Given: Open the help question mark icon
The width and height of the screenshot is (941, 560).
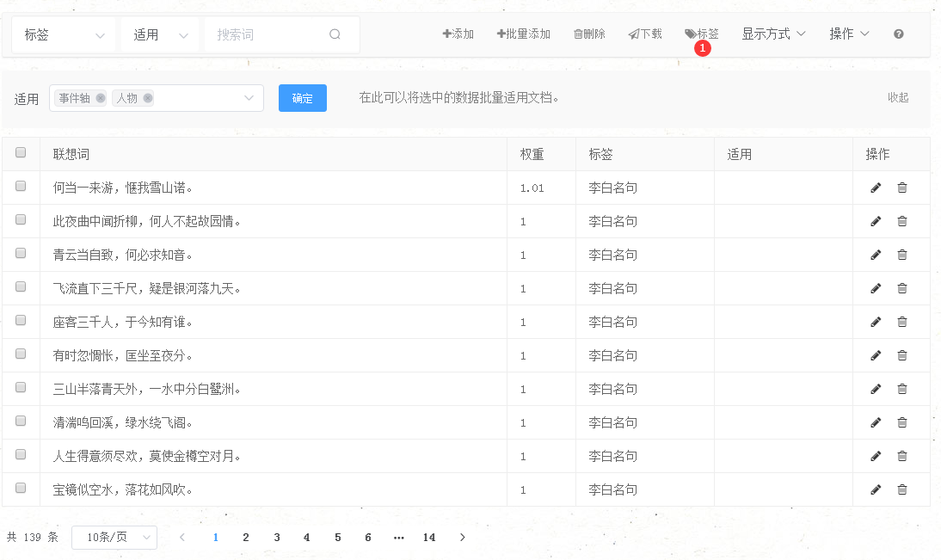Looking at the screenshot, I should 898,34.
